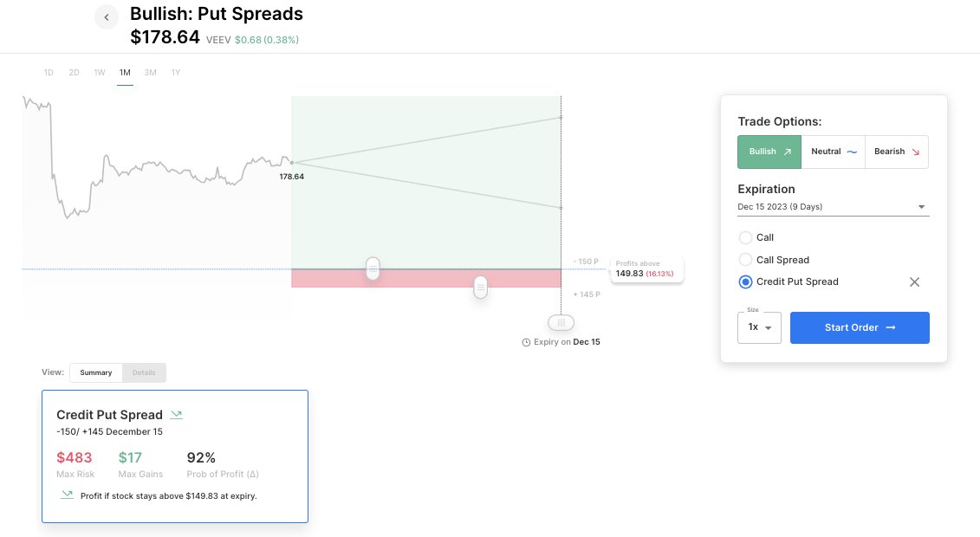Click the expiry clock icon

click(526, 342)
